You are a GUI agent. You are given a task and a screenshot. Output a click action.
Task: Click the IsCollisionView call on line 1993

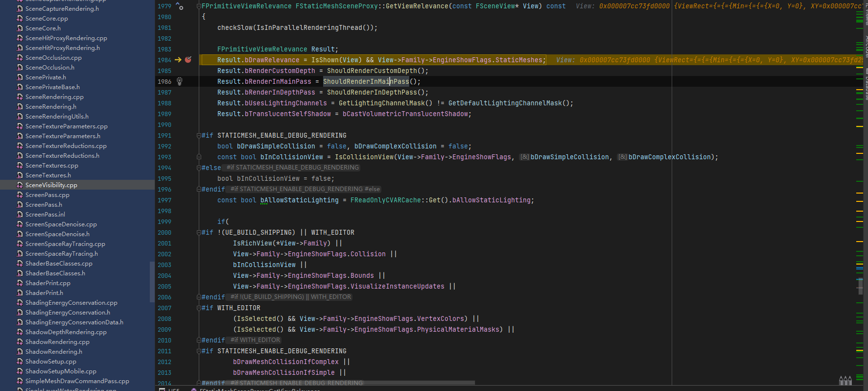point(364,157)
